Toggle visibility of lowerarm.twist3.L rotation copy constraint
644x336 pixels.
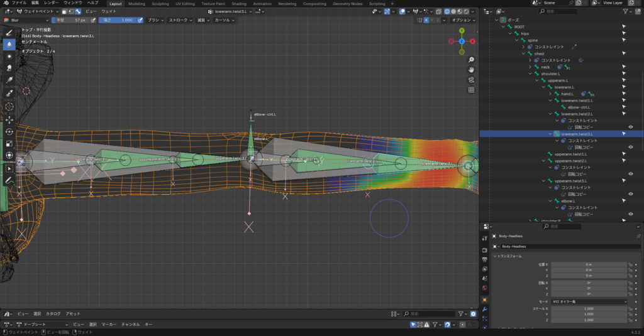630,147
